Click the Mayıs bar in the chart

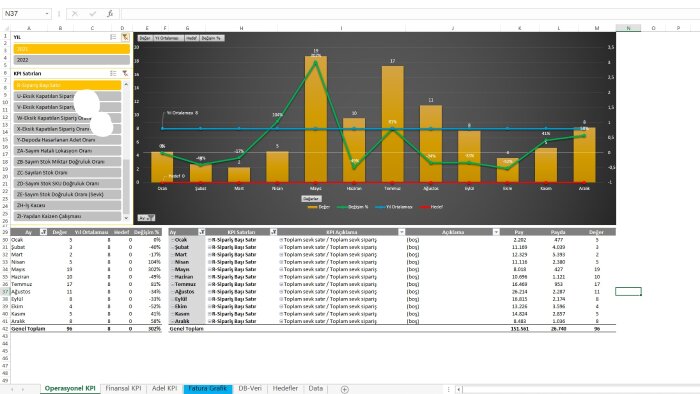(x=316, y=119)
